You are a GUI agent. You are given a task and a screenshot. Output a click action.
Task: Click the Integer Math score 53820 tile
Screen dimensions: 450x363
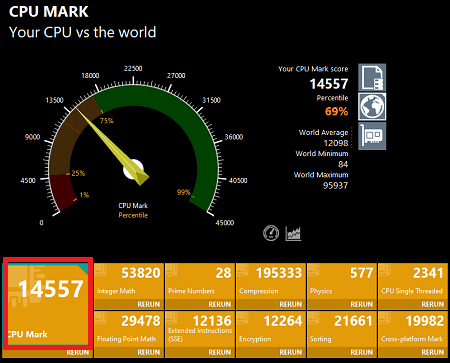[x=129, y=281]
